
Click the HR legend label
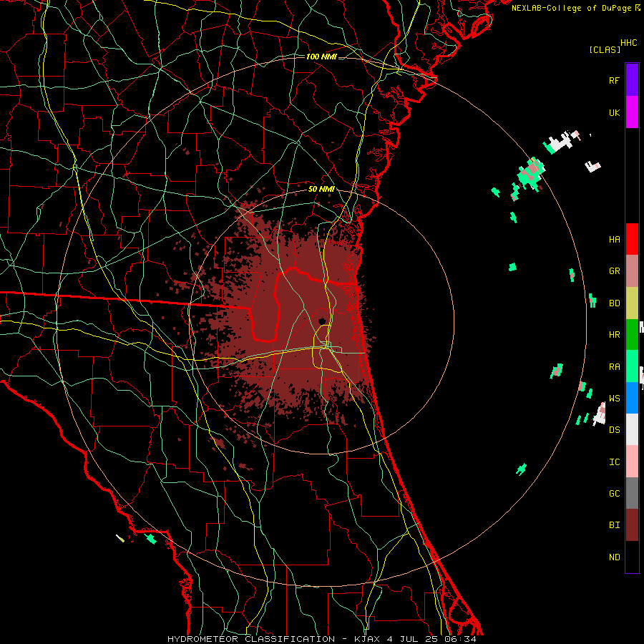614,335
